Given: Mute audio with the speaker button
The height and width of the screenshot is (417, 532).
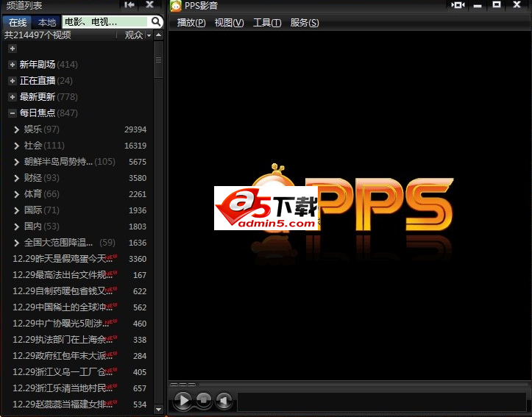Looking at the screenshot, I should point(224,400).
